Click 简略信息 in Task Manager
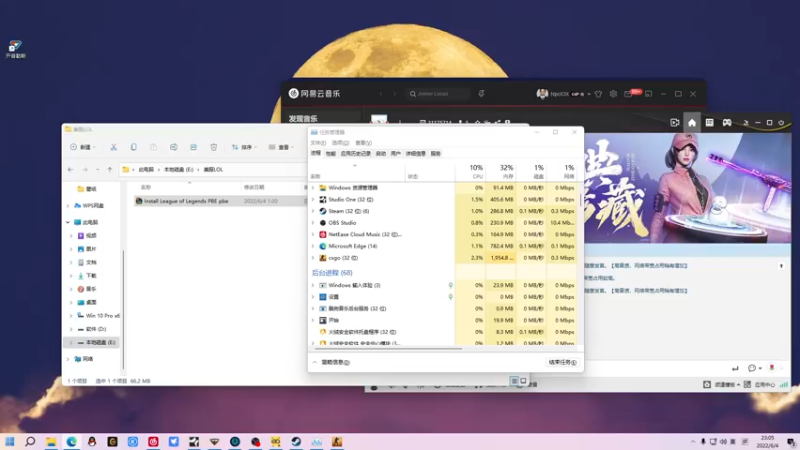This screenshot has width=800, height=450. click(335, 362)
